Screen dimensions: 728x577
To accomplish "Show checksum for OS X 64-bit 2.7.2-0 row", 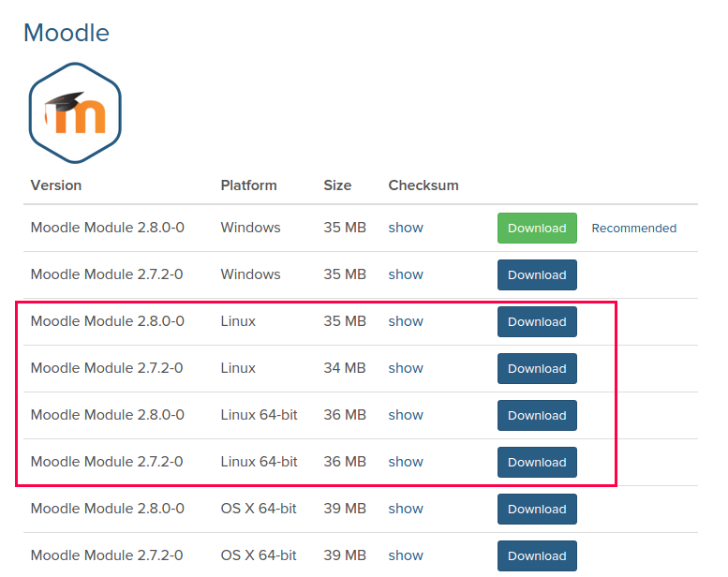I will [406, 555].
